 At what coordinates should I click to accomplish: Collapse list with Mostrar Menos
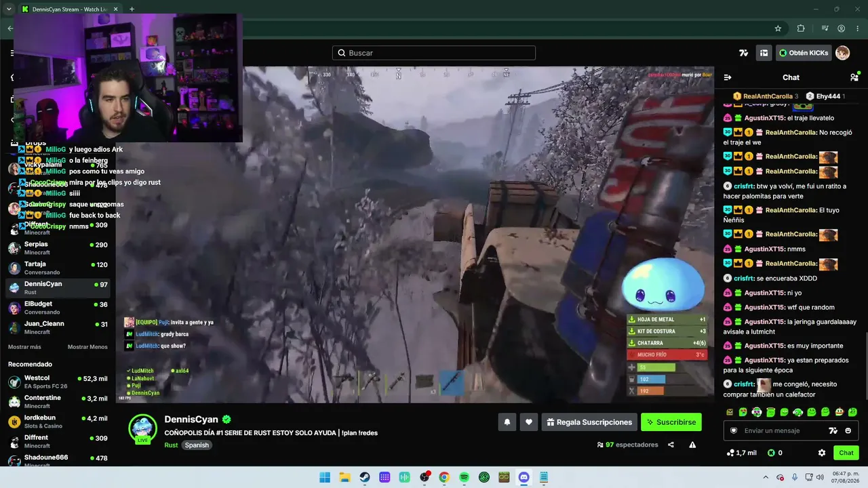(x=87, y=347)
